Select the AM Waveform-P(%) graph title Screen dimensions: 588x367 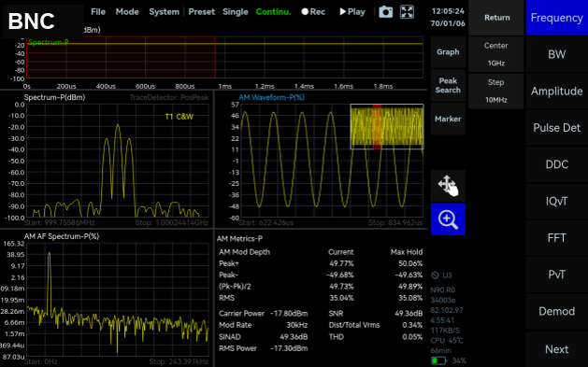pos(271,97)
